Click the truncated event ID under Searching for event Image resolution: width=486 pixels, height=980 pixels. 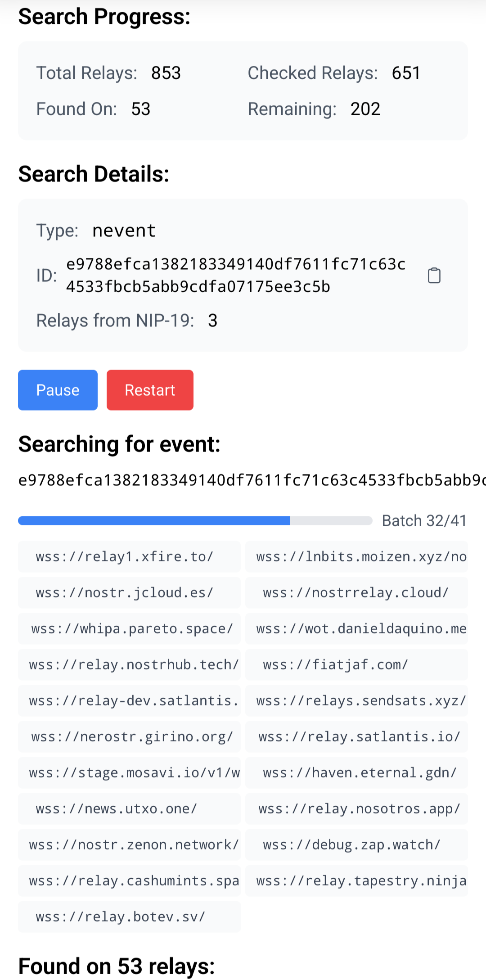(252, 480)
